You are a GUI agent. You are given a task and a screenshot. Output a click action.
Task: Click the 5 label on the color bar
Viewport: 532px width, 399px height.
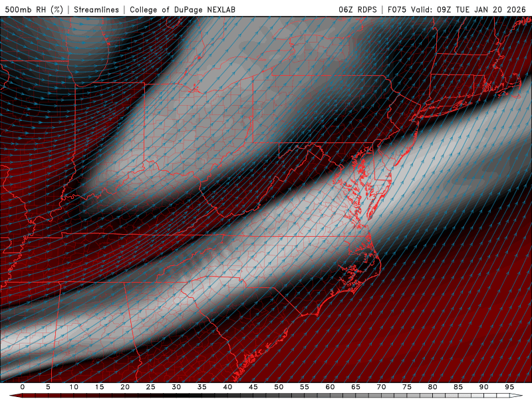click(x=48, y=387)
